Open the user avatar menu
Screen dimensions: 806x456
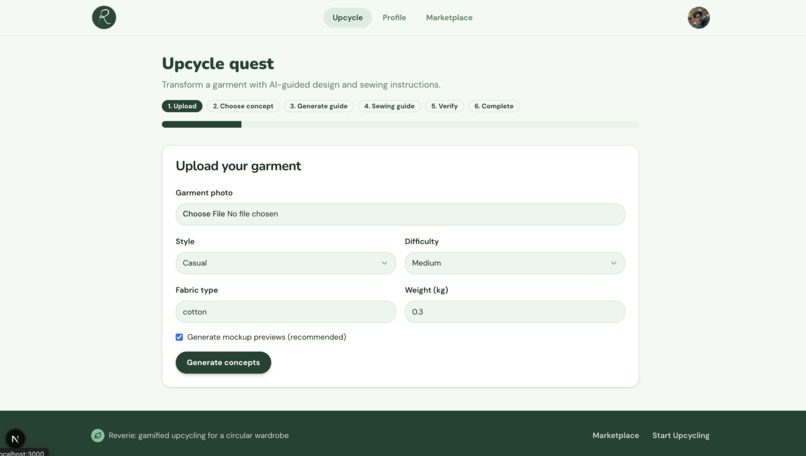pyautogui.click(x=699, y=17)
